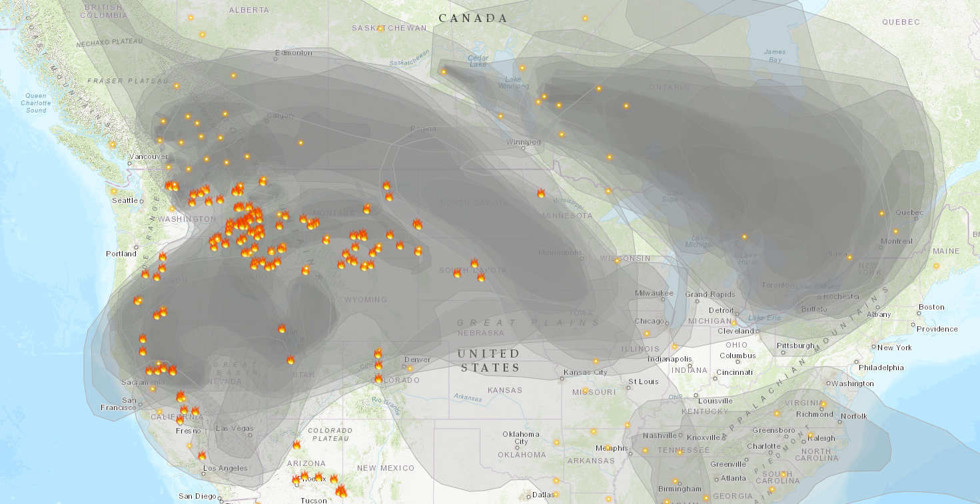This screenshot has width=980, height=504.
Task: Click the yellow dot beside the Saskatchewan label
Action: [380, 29]
